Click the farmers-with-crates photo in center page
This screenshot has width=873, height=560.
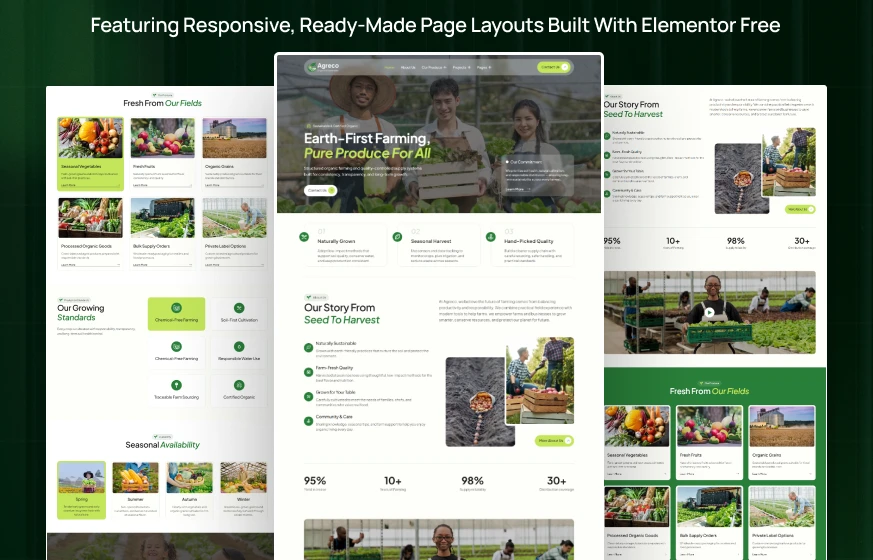(x=540, y=380)
